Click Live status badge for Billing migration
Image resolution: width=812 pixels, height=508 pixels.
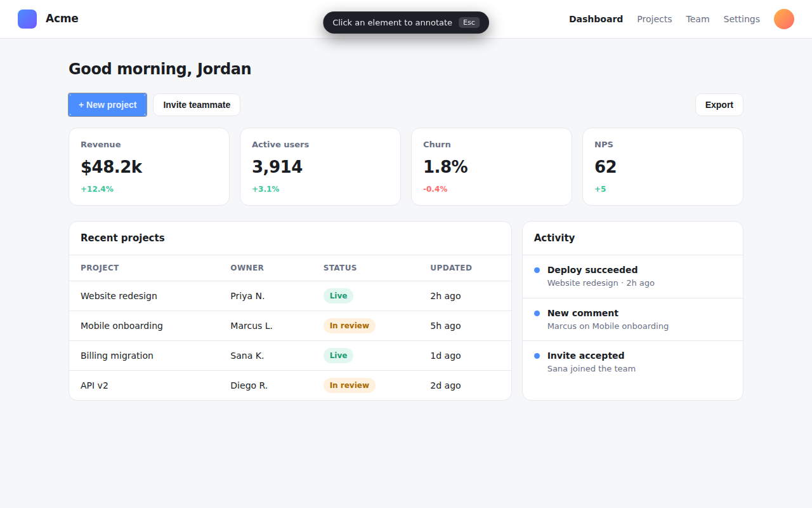coord(338,356)
